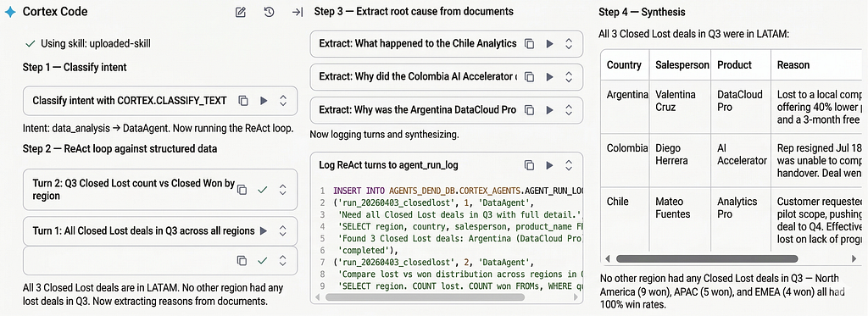This screenshot has width=868, height=316.
Task: Click 'Using skill: uploaded-skill' status line
Action: [x=88, y=43]
